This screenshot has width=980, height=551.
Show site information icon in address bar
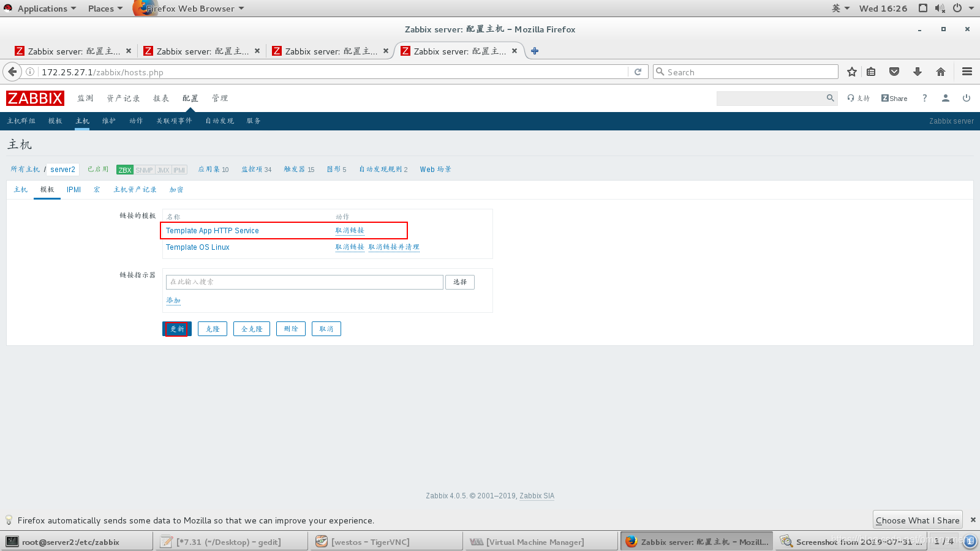pos(29,72)
